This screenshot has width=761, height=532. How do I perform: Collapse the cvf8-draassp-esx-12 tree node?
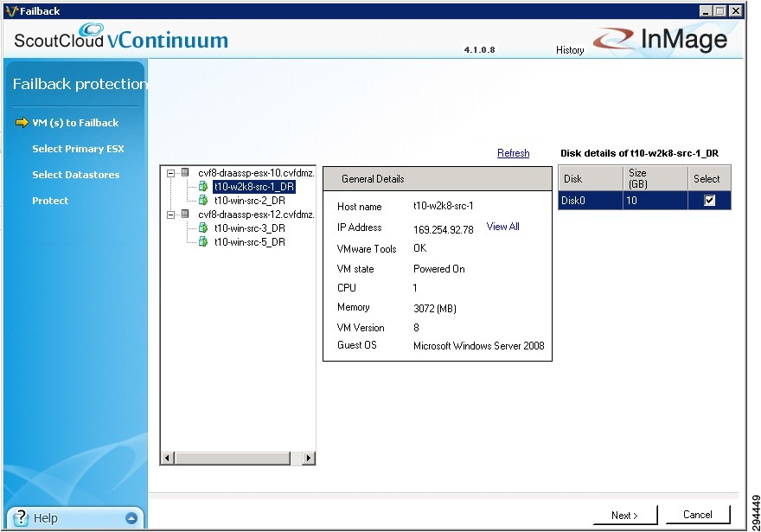[x=171, y=215]
